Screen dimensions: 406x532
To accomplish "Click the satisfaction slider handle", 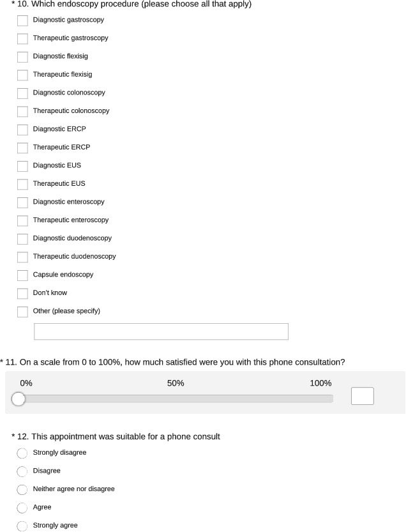I will pos(19,399).
